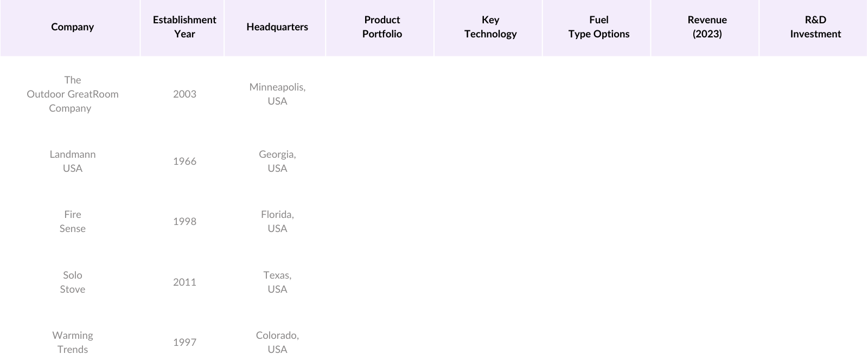
Task: Select the Fire Sense company cell
Action: (x=72, y=221)
